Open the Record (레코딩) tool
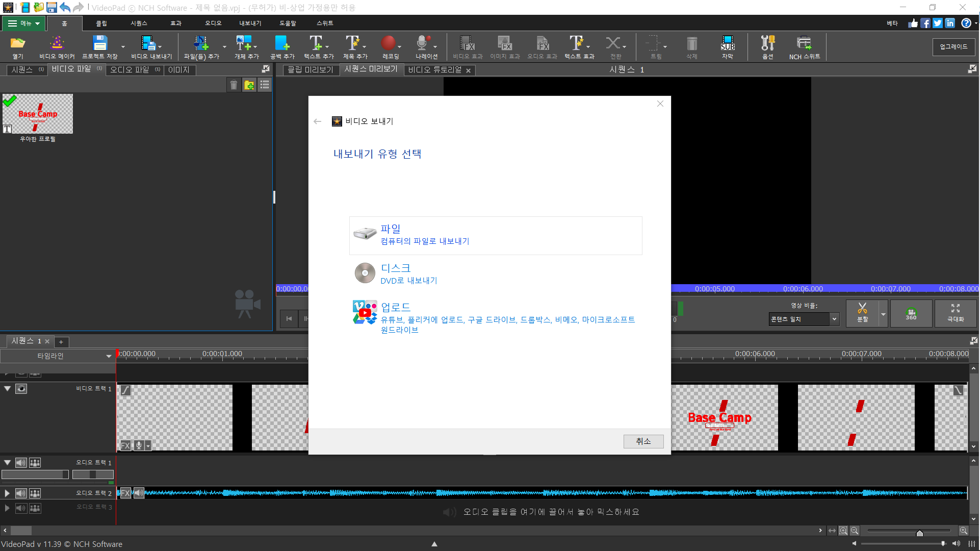 (388, 43)
